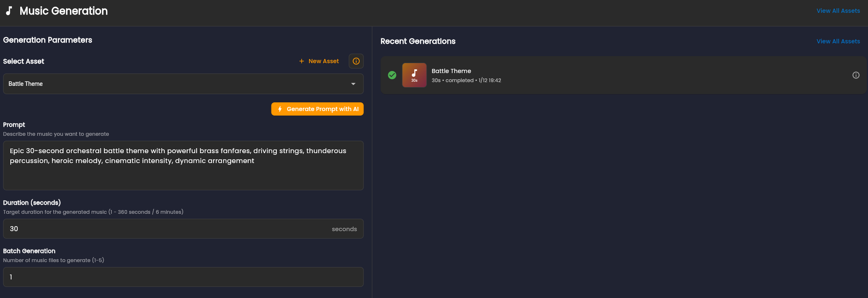Click the Music Generation page title

(x=64, y=11)
